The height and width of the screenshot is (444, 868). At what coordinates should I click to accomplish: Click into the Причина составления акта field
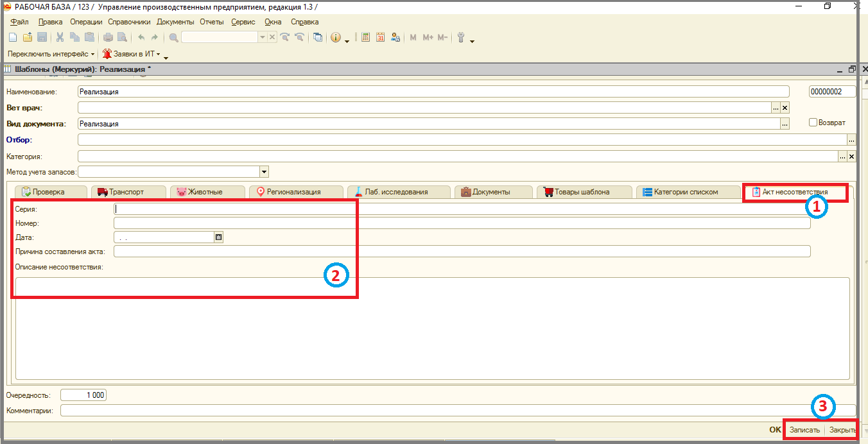pyautogui.click(x=462, y=252)
